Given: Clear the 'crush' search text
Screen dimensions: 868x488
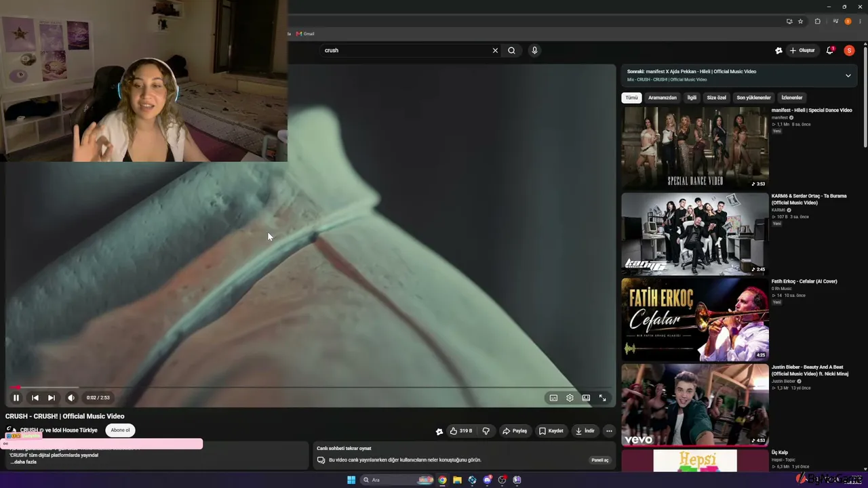Looking at the screenshot, I should point(495,50).
